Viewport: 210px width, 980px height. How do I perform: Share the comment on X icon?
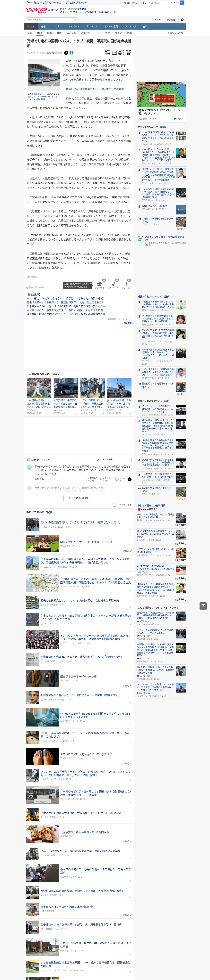(x=130, y=479)
